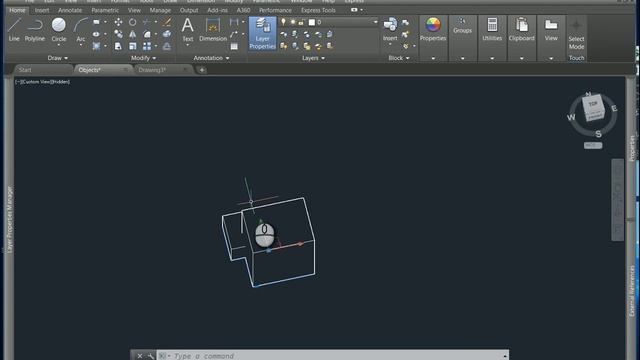
Task: Switch to the Annotate ribbon tab
Action: click(70, 10)
